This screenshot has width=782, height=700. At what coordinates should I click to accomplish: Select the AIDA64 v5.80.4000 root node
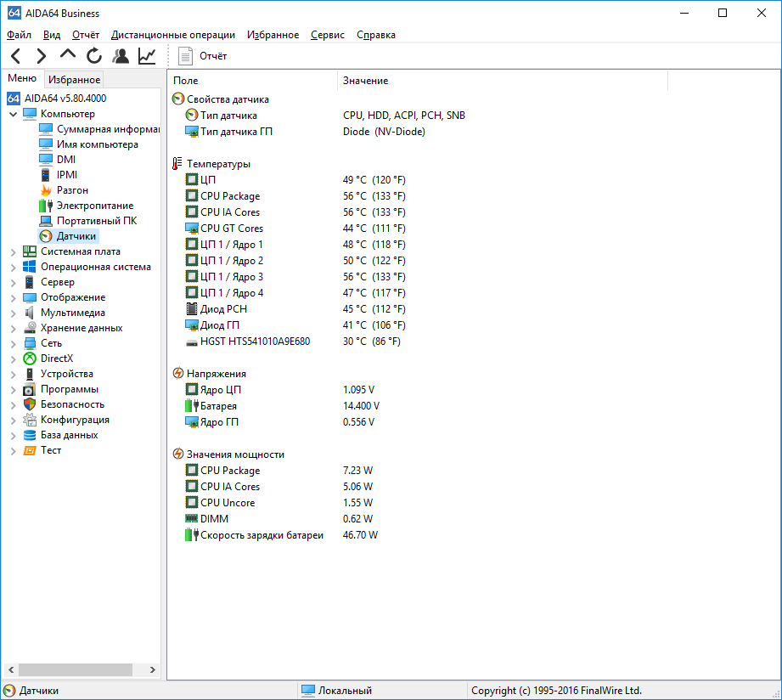tap(65, 99)
